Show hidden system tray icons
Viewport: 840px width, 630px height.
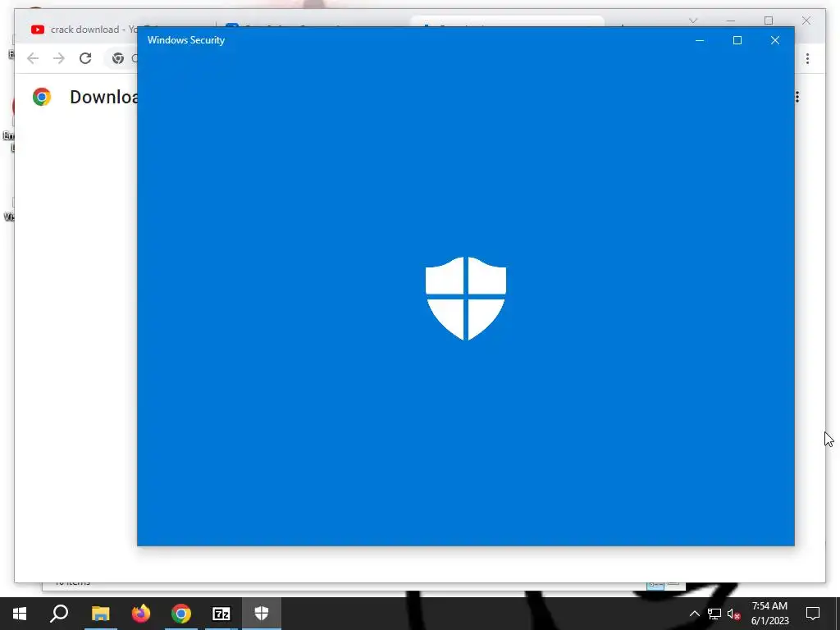click(x=694, y=614)
